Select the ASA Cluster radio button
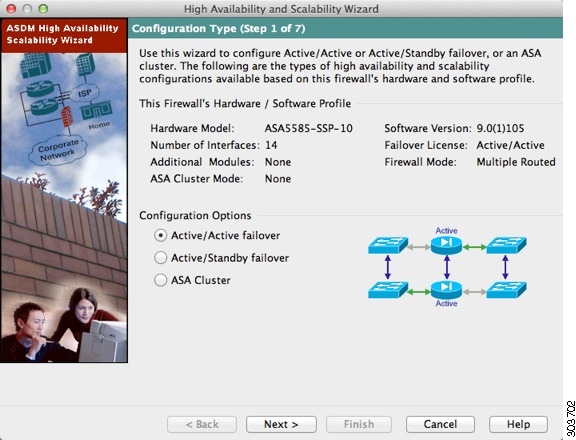576x440 pixels. point(161,280)
